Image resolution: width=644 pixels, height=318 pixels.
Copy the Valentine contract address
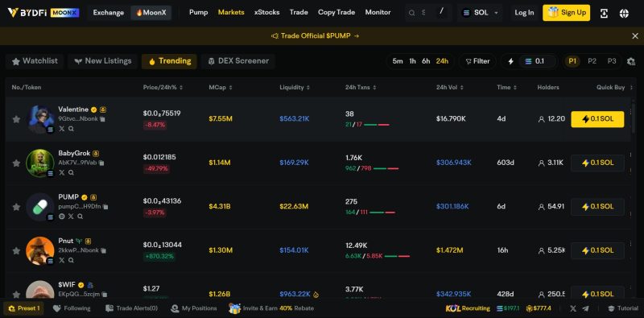(x=103, y=119)
